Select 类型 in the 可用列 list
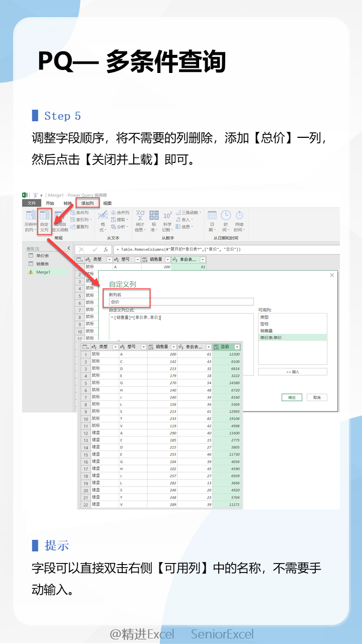 tap(292, 317)
